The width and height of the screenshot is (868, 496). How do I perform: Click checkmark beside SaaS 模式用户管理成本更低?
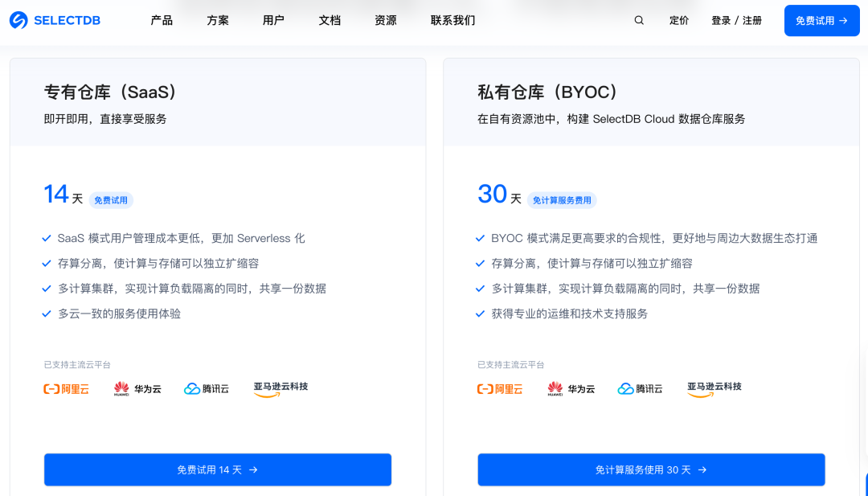47,239
